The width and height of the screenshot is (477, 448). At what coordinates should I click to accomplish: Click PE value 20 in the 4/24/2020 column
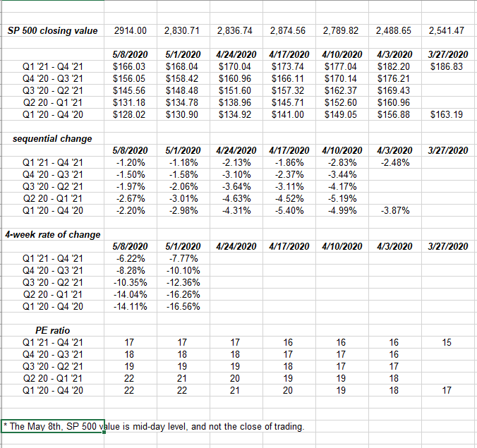(235, 379)
